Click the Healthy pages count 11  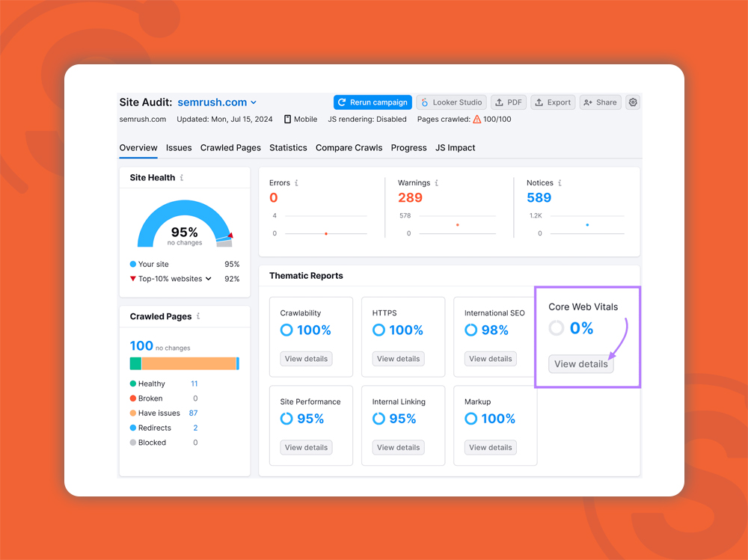pyautogui.click(x=194, y=384)
